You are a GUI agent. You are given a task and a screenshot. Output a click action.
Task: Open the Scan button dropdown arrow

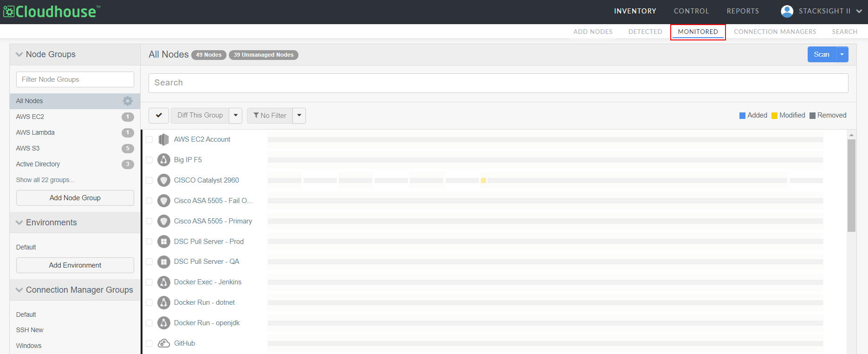842,54
